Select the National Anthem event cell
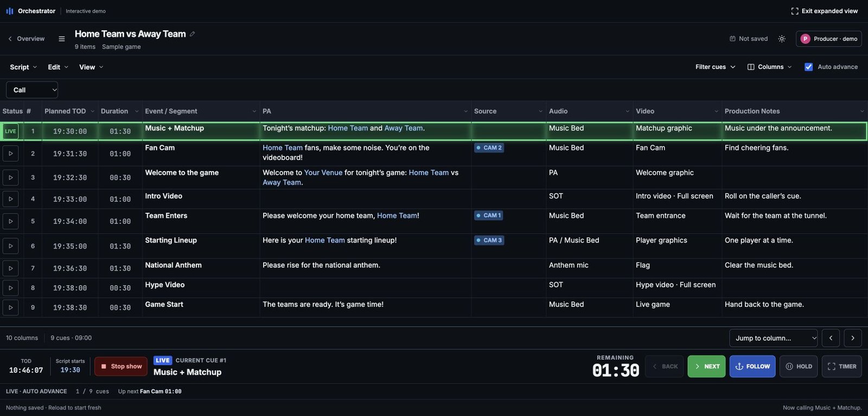The width and height of the screenshot is (868, 416). (x=201, y=268)
